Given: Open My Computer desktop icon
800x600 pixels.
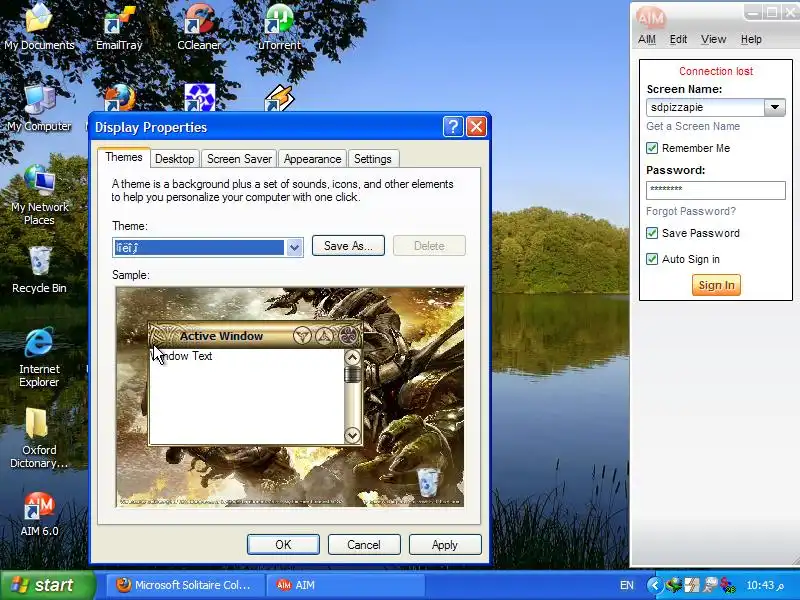Looking at the screenshot, I should point(39,108).
